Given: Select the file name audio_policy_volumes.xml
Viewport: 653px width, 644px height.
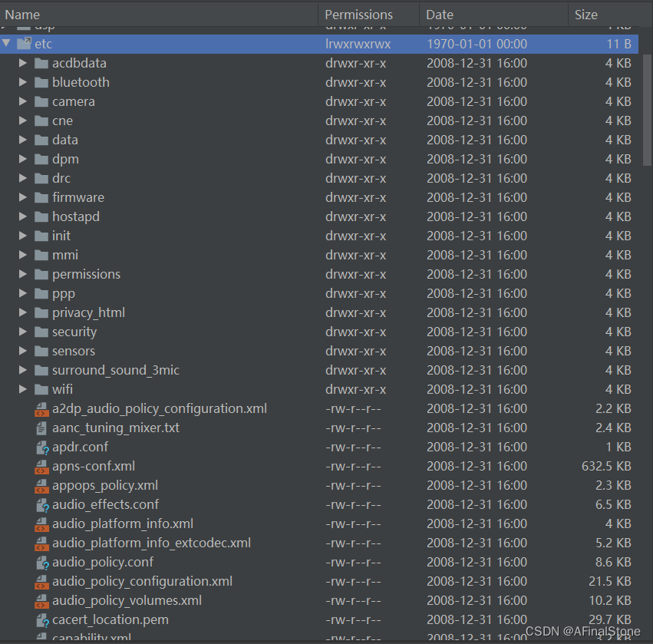Looking at the screenshot, I should pos(127,599).
